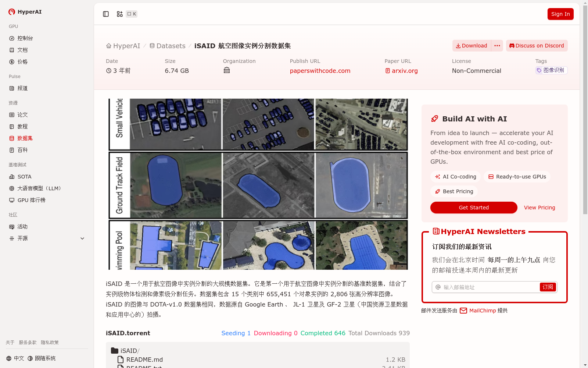Click the 订阅 subscribe button
The image size is (588, 368).
pyautogui.click(x=548, y=287)
